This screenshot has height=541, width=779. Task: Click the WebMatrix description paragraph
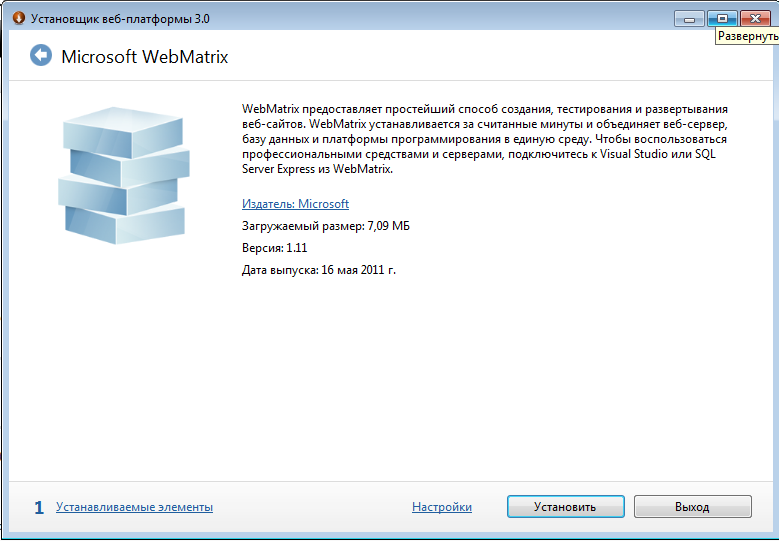[x=484, y=139]
